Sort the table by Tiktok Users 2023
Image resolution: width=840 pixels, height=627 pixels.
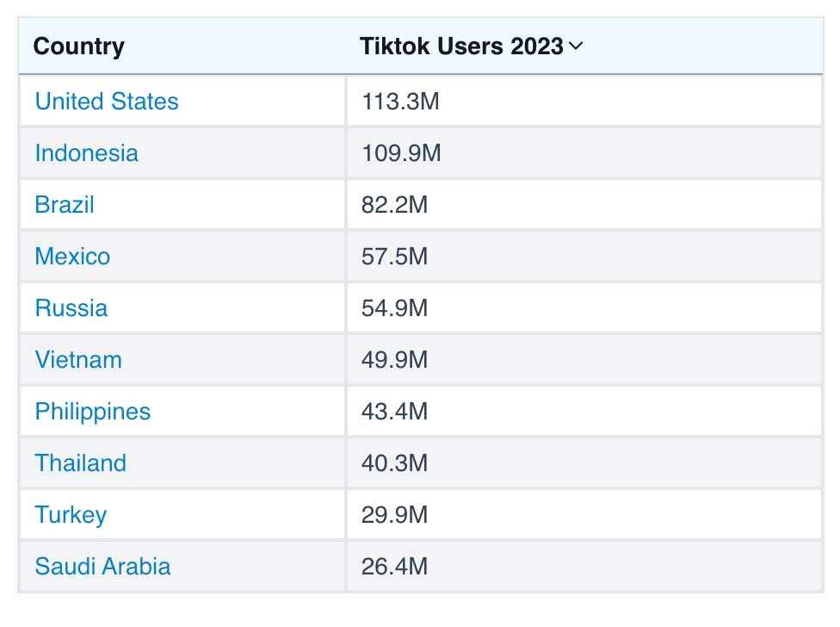point(469,47)
